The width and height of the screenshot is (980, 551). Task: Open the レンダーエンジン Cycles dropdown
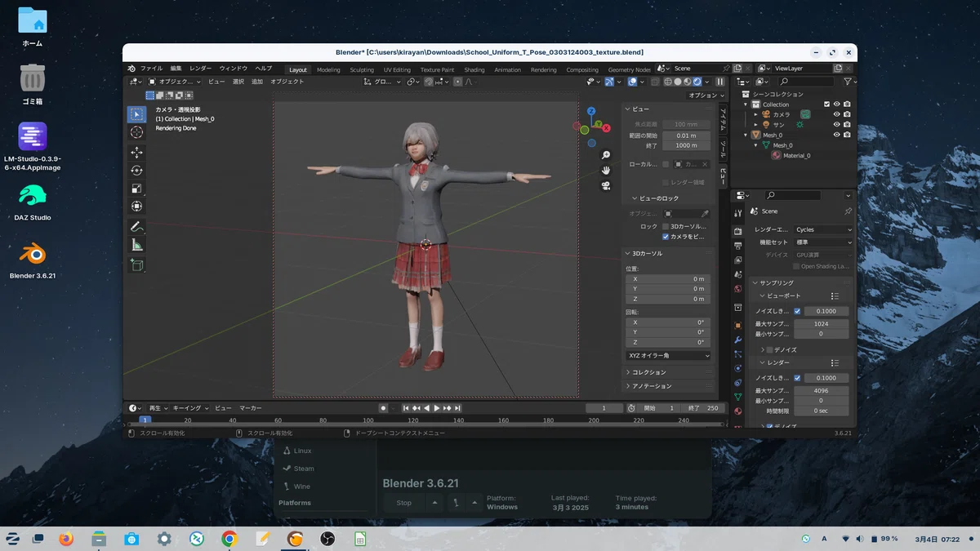pos(822,229)
